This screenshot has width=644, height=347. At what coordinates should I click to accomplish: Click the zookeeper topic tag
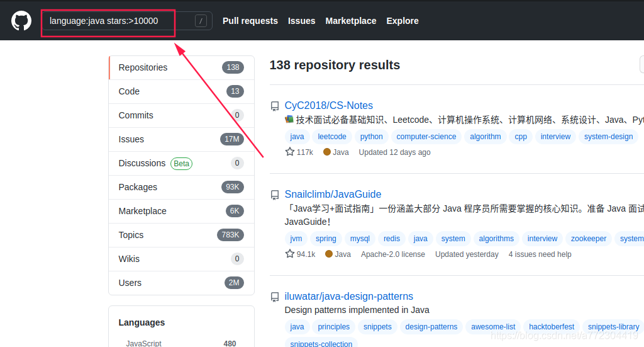[589, 239]
